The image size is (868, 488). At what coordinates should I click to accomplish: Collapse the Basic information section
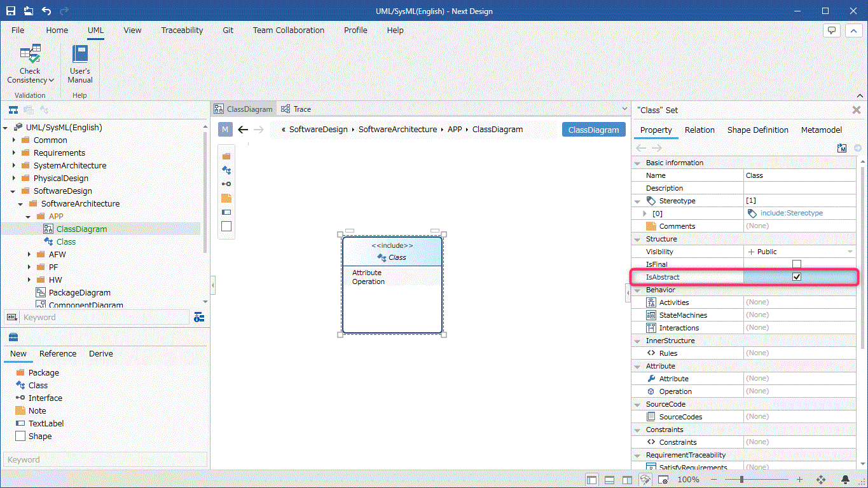point(638,163)
